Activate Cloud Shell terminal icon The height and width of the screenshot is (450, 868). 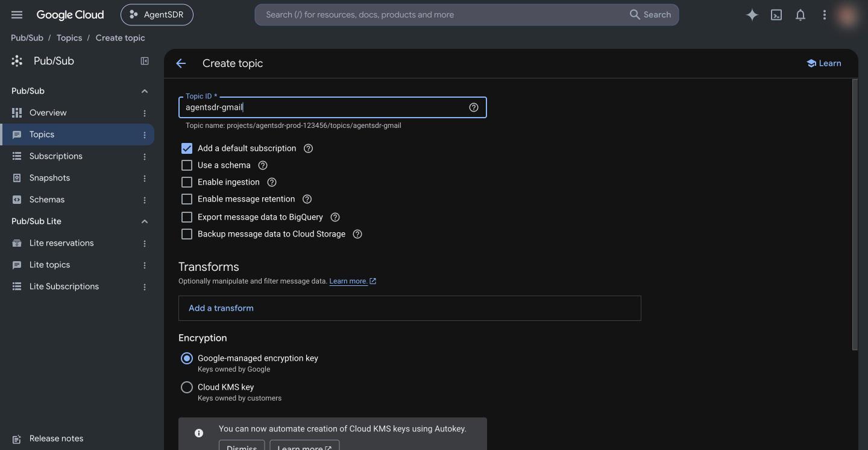point(776,15)
